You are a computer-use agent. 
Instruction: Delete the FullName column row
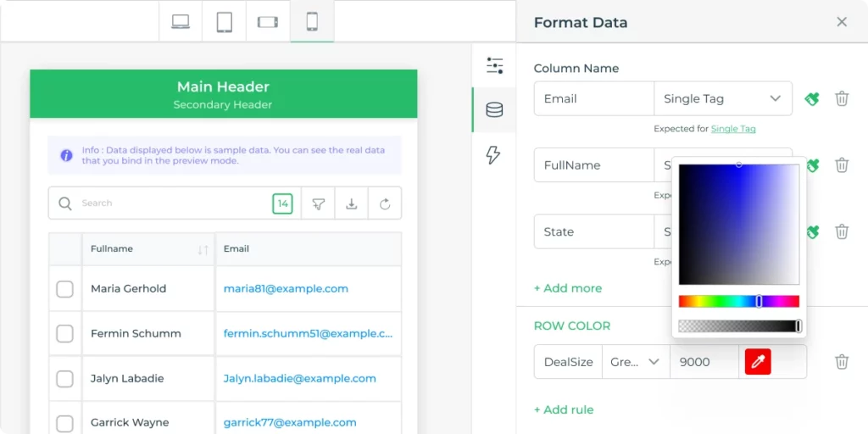[x=842, y=165]
